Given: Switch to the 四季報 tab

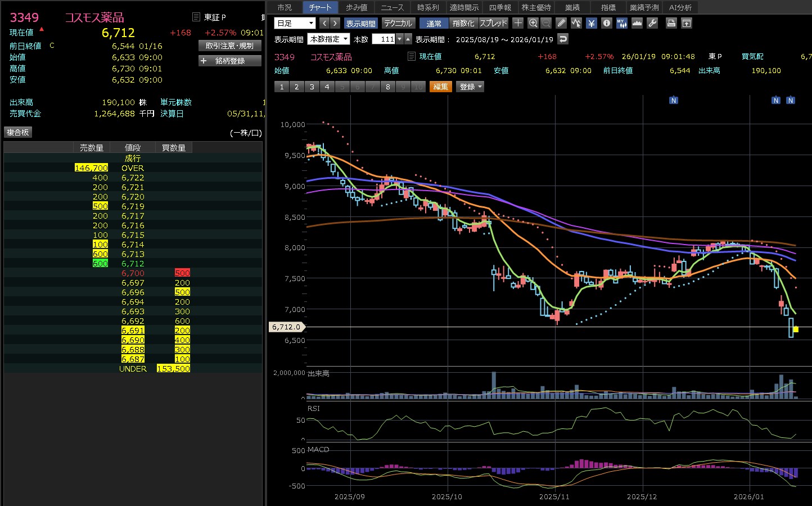Looking at the screenshot, I should (500, 7).
